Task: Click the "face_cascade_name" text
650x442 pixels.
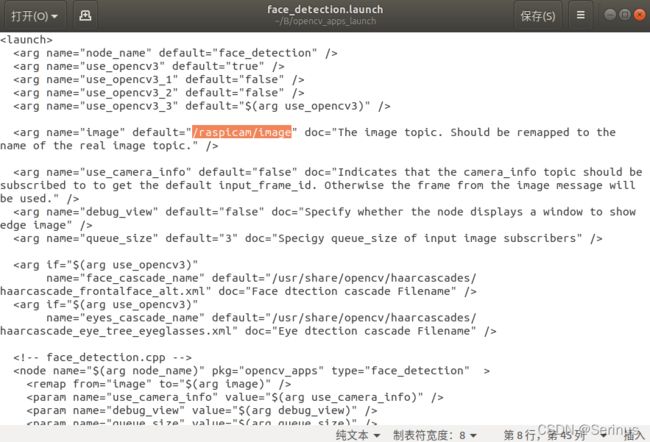Action: (142, 278)
